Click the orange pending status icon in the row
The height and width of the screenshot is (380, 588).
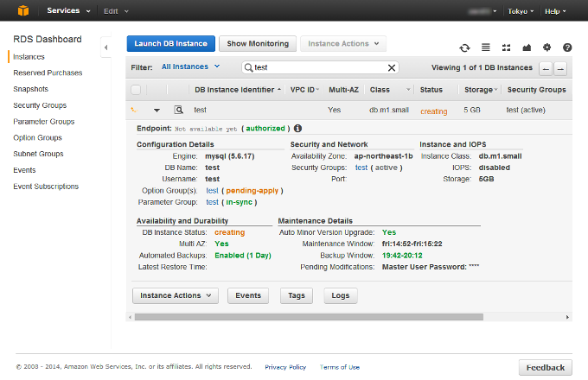(x=134, y=110)
